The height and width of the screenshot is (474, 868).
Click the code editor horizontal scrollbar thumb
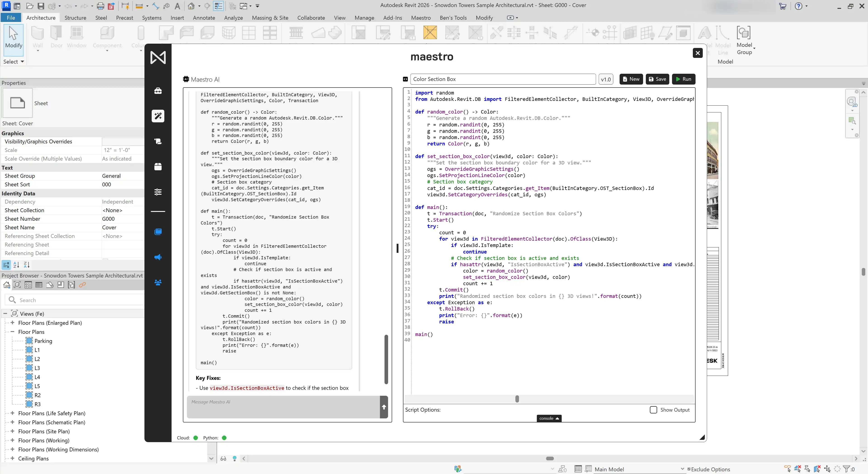point(517,399)
